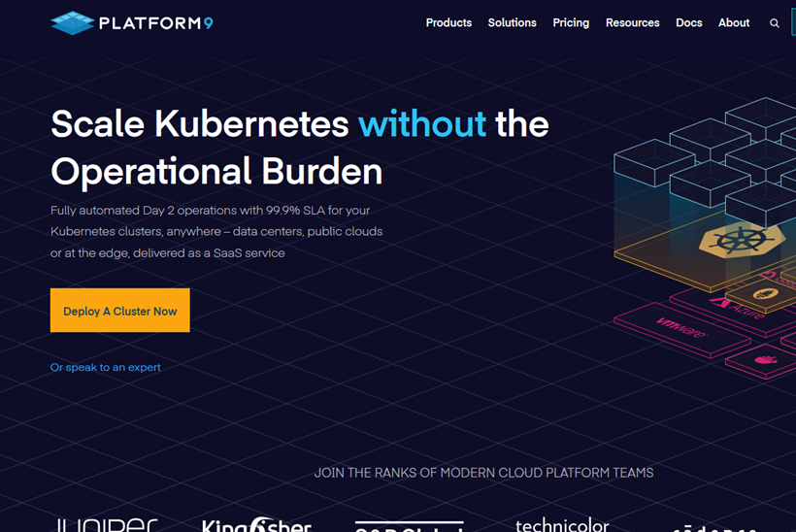The height and width of the screenshot is (532, 796).
Task: Click 'JOIN THE RANKS OF MODERN CLOUD PLATFORM TEAMS' text
Action: (483, 473)
